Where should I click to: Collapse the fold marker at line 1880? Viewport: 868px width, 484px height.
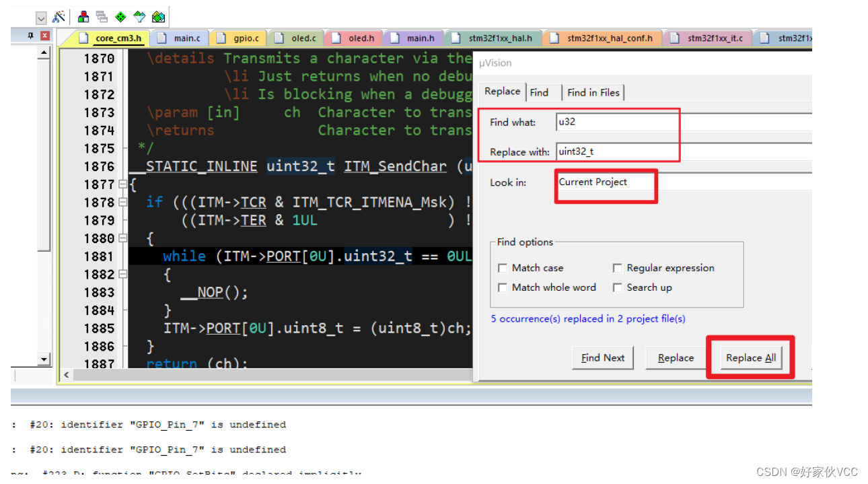tap(122, 238)
